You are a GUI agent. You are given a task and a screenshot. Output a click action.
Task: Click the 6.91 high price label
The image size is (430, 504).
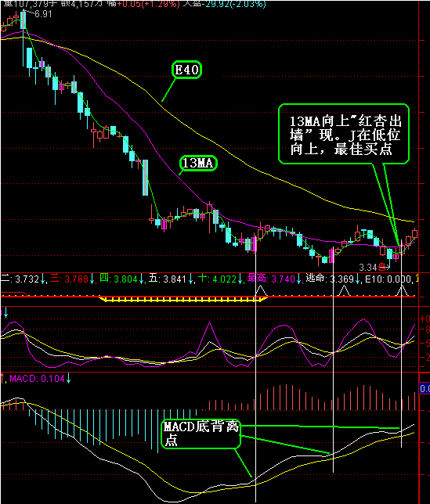[x=43, y=14]
